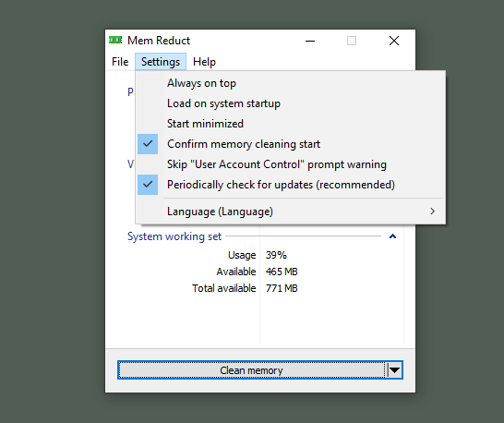Enable Skip User Account Control prompt warning
The height and width of the screenshot is (423, 504).
coord(290,164)
